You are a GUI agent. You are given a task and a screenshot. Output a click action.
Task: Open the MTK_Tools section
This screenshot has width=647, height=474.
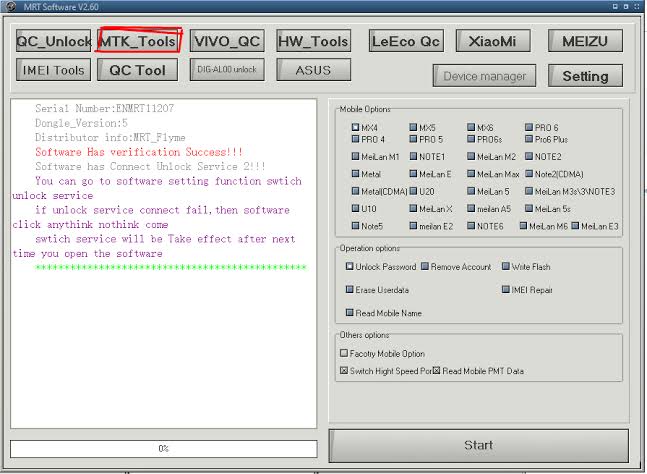138,41
